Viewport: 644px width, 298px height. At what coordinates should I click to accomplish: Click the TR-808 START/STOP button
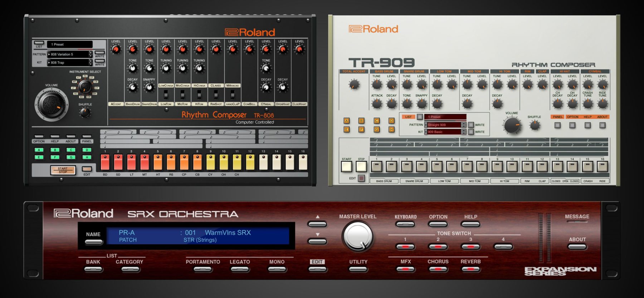[x=63, y=170]
